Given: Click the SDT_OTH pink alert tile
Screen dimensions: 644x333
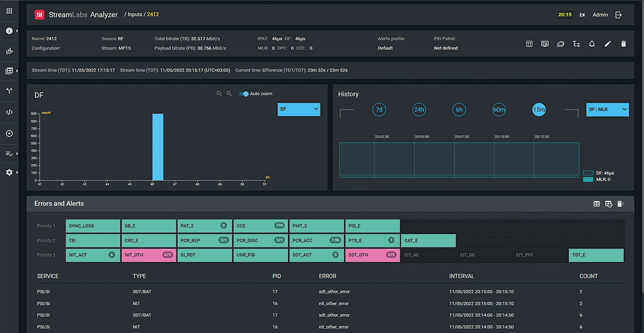Looking at the screenshot, I should pyautogui.click(x=372, y=255).
